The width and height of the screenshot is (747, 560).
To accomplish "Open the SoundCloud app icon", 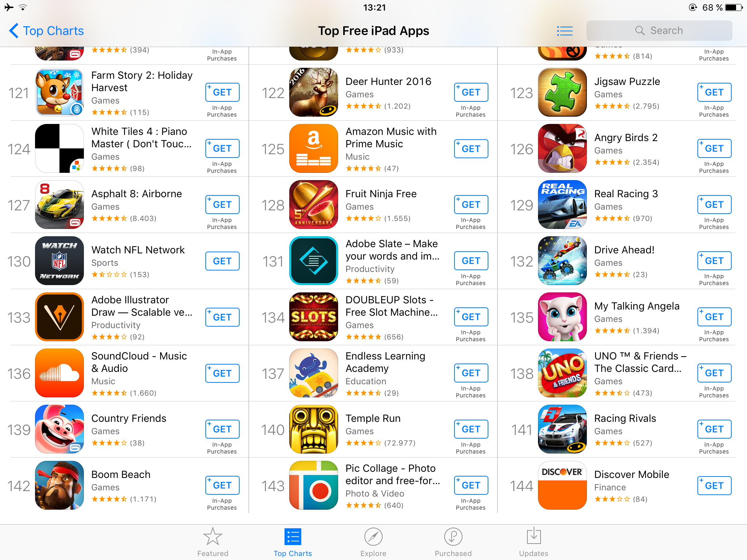I will (x=59, y=373).
